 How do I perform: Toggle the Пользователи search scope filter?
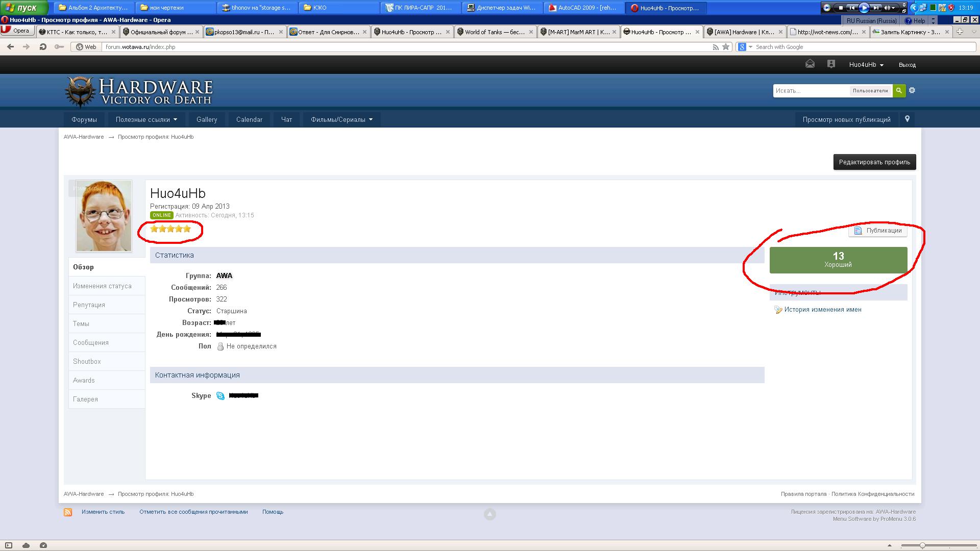[870, 91]
